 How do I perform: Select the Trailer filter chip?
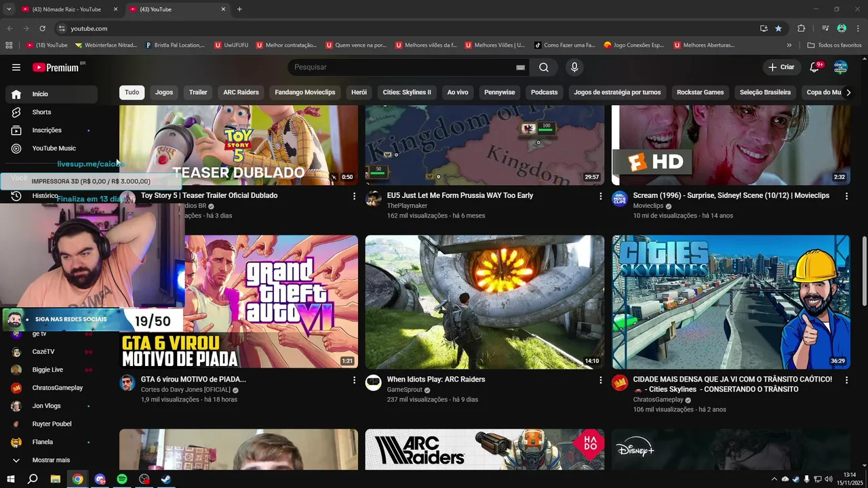[198, 92]
